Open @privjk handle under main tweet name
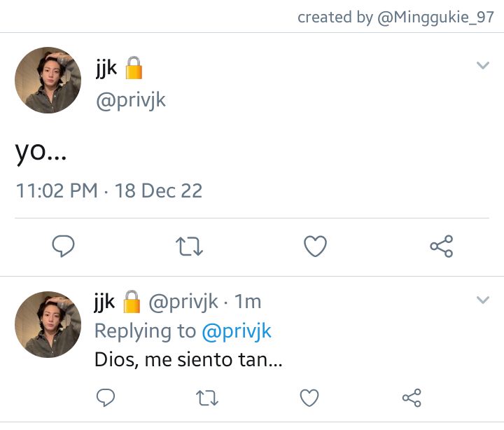504x430 pixels. 131,100
